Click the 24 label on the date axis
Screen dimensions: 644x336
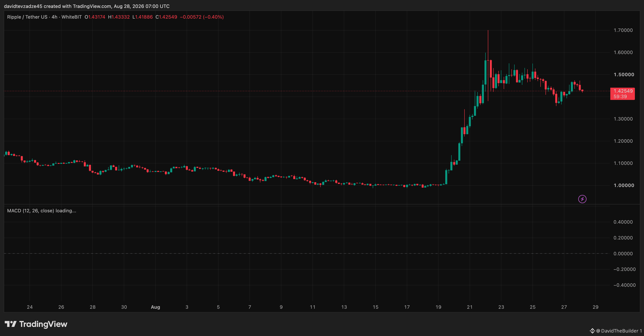(30, 307)
